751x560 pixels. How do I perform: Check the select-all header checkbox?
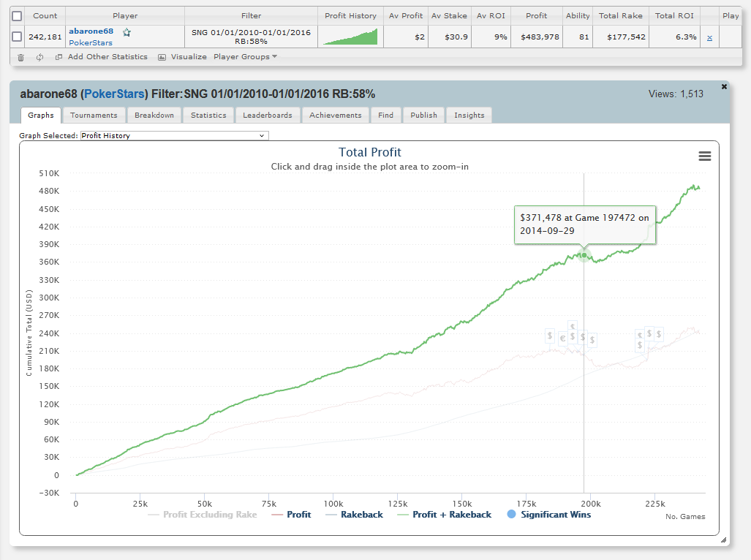18,15
